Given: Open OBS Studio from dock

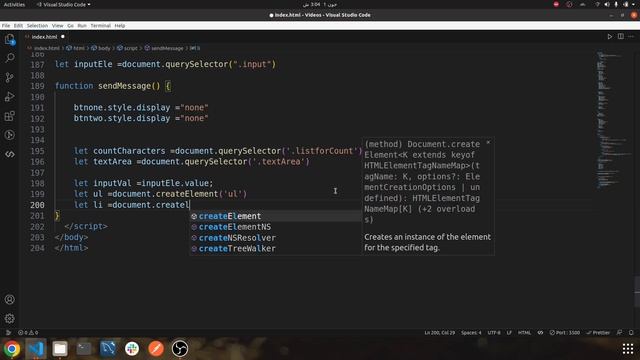Looking at the screenshot, I should point(180,349).
